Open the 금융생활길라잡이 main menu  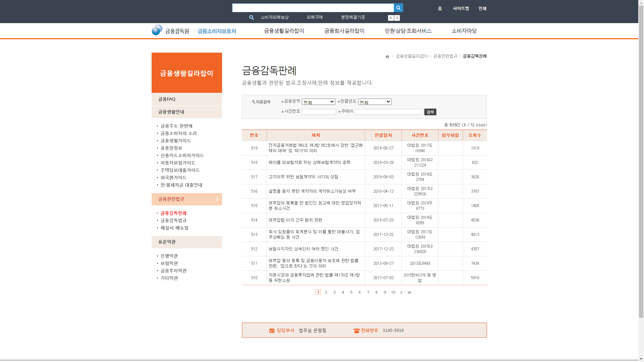coord(284,31)
